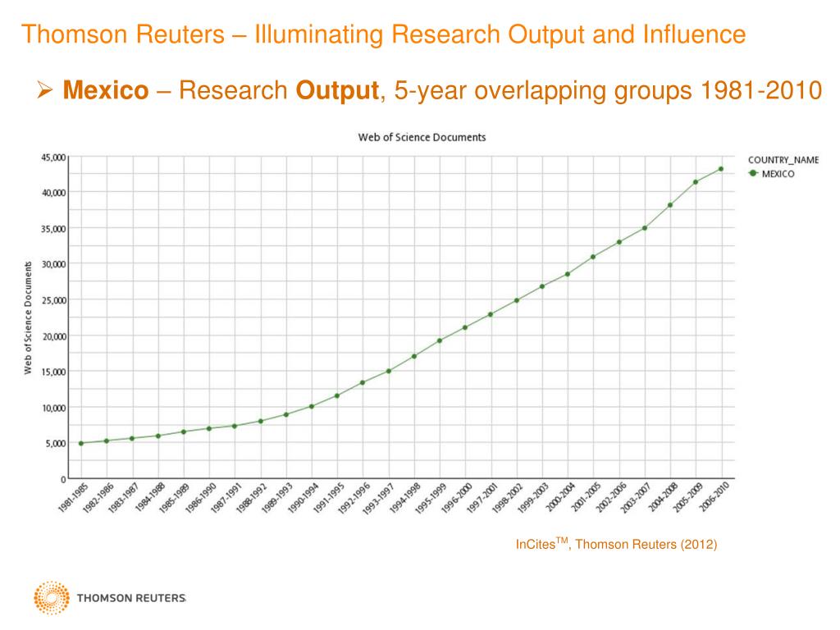Image resolution: width=840 pixels, height=630 pixels.
Task: Click the COUNTRY_NAME legend heading
Action: [x=783, y=160]
